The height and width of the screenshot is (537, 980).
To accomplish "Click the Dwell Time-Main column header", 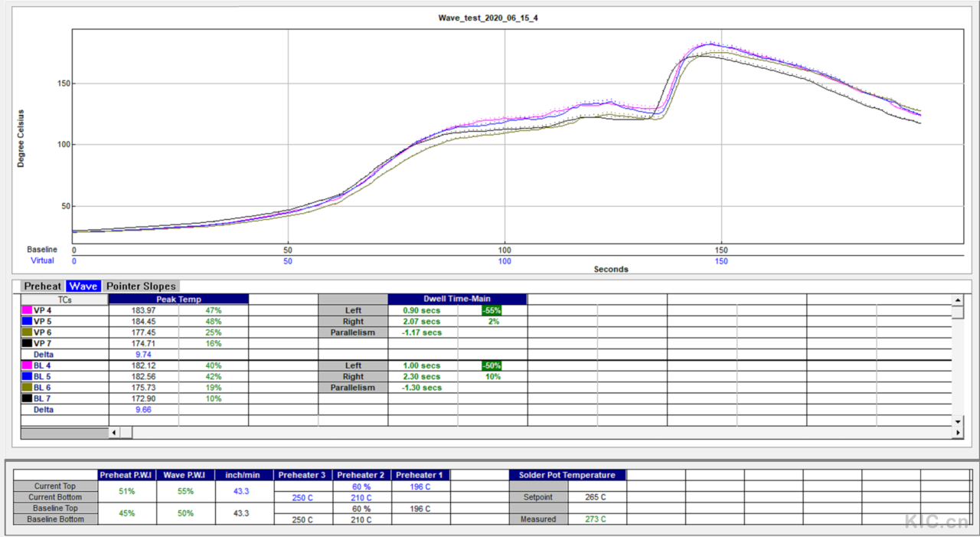I will click(457, 300).
